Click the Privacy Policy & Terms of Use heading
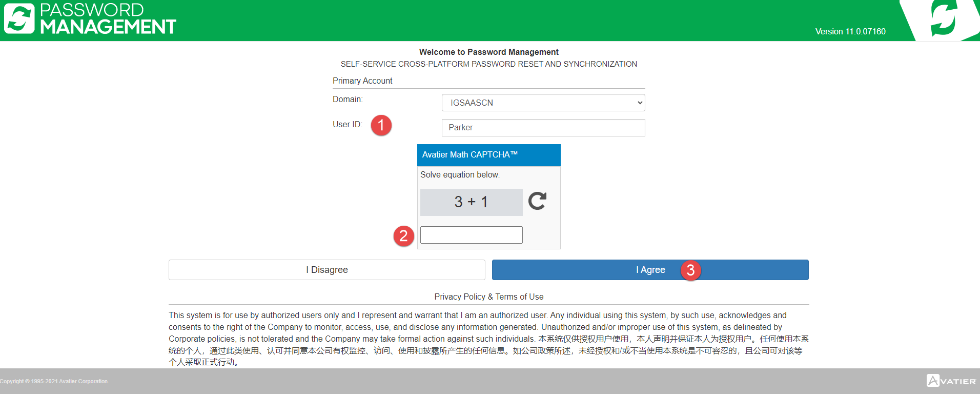Image resolution: width=980 pixels, height=394 pixels. (x=488, y=297)
